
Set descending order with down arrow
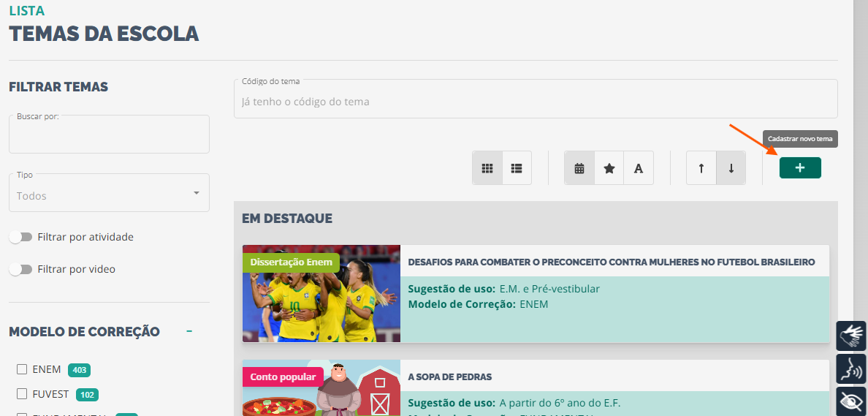[731, 168]
